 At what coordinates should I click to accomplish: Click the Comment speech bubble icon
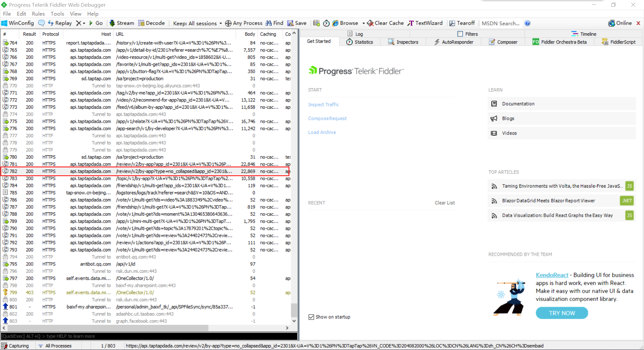click(42, 23)
